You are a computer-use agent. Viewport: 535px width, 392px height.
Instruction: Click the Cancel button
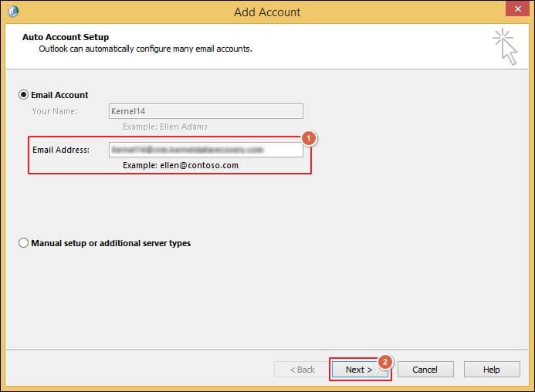pyautogui.click(x=425, y=370)
